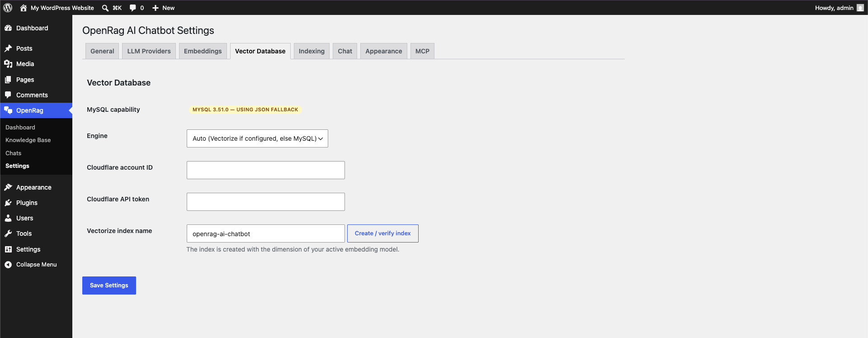Click the Comments icon in sidebar

pos(8,95)
